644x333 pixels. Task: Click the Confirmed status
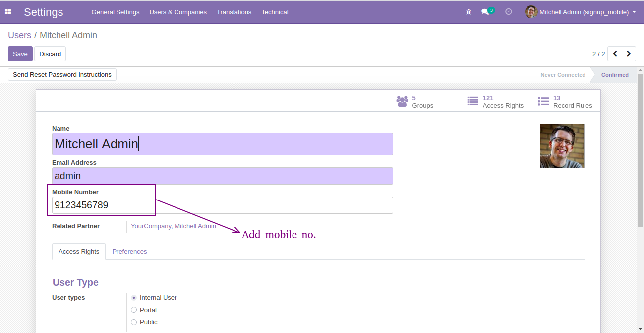tap(615, 75)
